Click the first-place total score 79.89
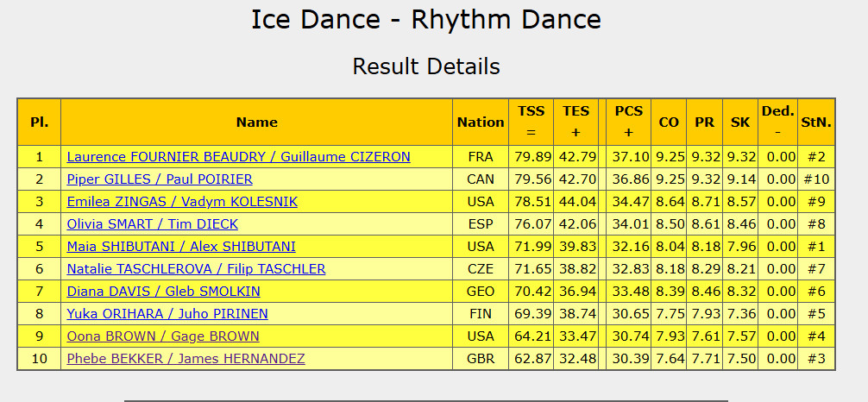This screenshot has width=868, height=402. [531, 157]
